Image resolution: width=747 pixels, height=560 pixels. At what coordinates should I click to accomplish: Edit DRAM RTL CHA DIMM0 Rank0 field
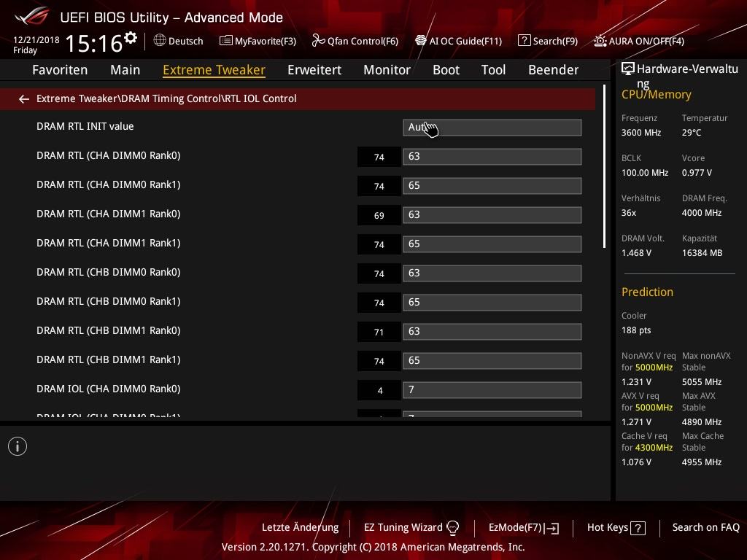492,157
